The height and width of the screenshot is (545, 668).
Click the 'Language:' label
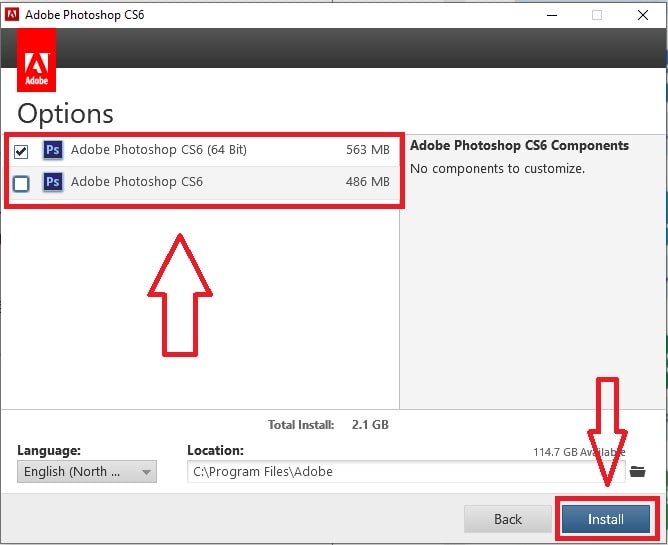pyautogui.click(x=49, y=450)
